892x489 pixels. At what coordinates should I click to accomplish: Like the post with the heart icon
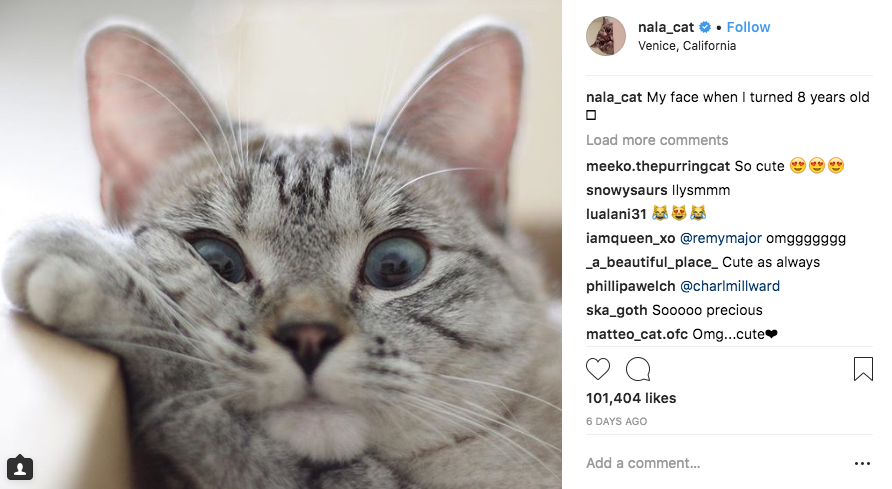(598, 369)
